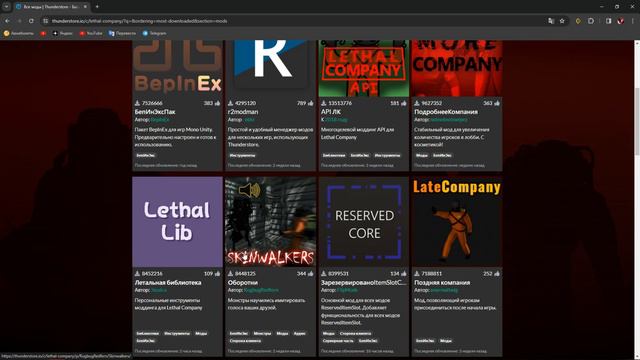Click author link on Поздняя компания card
Screen dimensions: 640x360
[x=444, y=290]
